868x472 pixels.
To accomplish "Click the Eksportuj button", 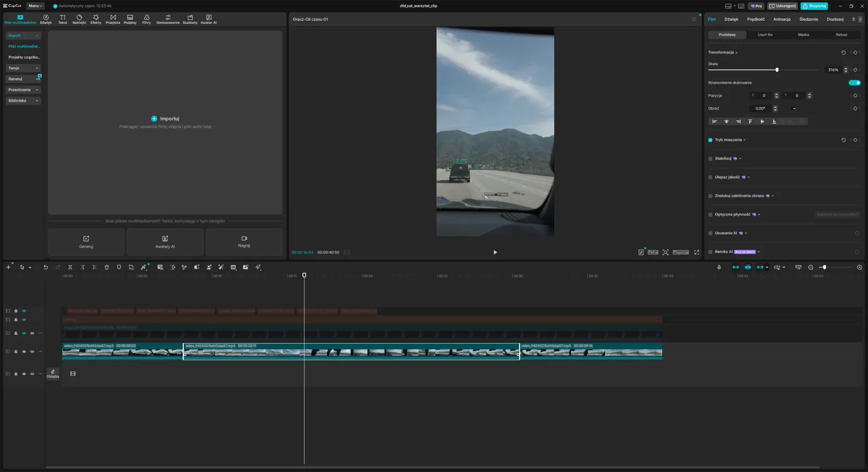I will (x=814, y=6).
